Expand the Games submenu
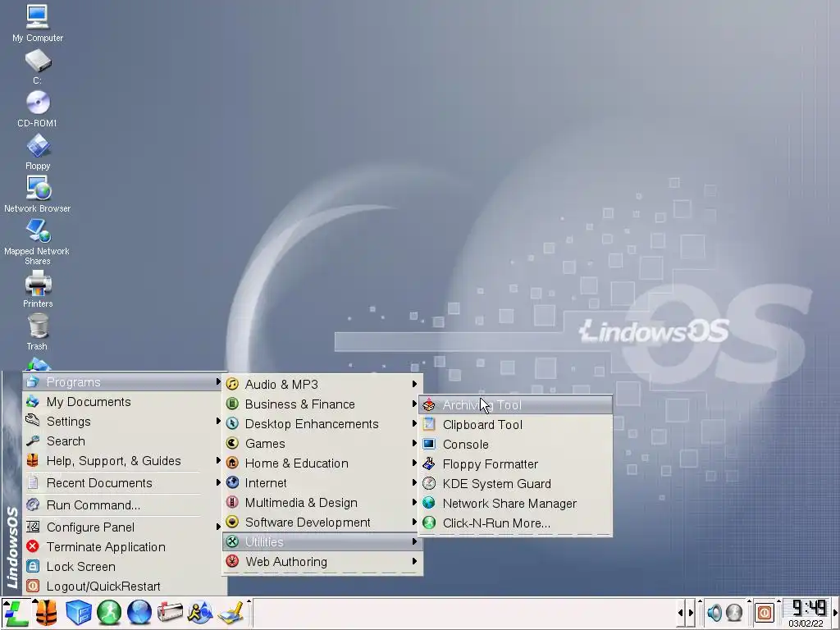This screenshot has width=840, height=630. tap(322, 444)
